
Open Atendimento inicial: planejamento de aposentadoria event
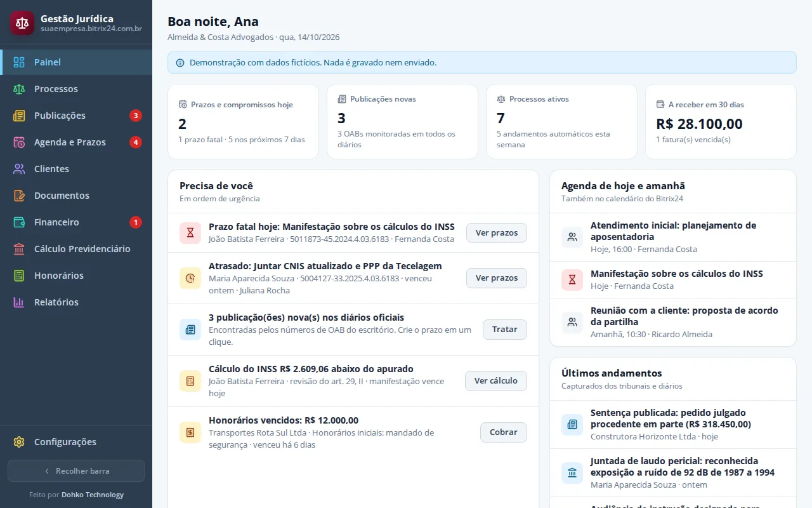[x=673, y=237]
